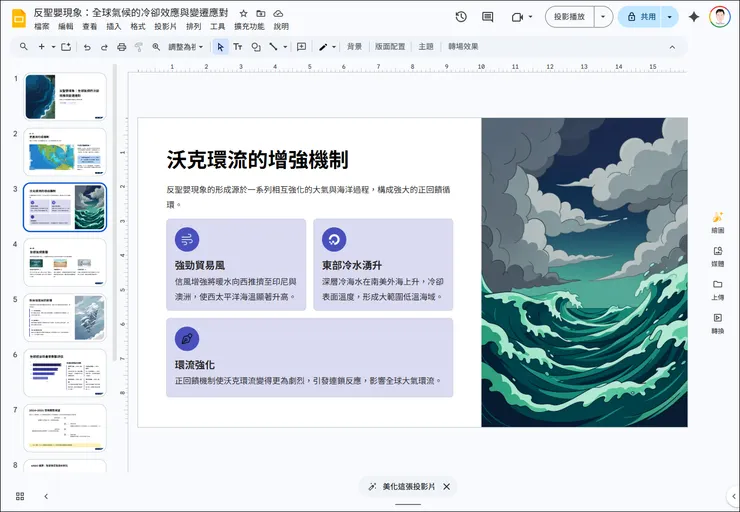This screenshot has width=740, height=512.
Task: Open the 轉換 side panel icon
Action: tap(718, 323)
